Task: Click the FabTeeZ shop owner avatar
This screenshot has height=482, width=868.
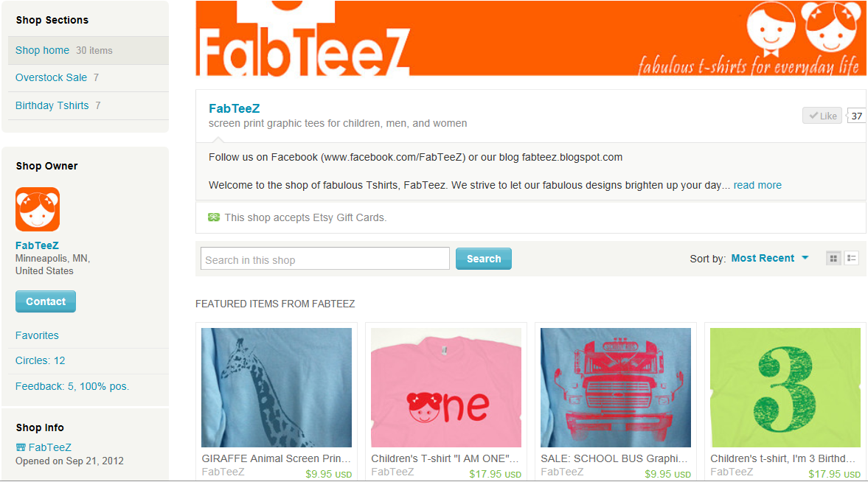Action: [38, 209]
